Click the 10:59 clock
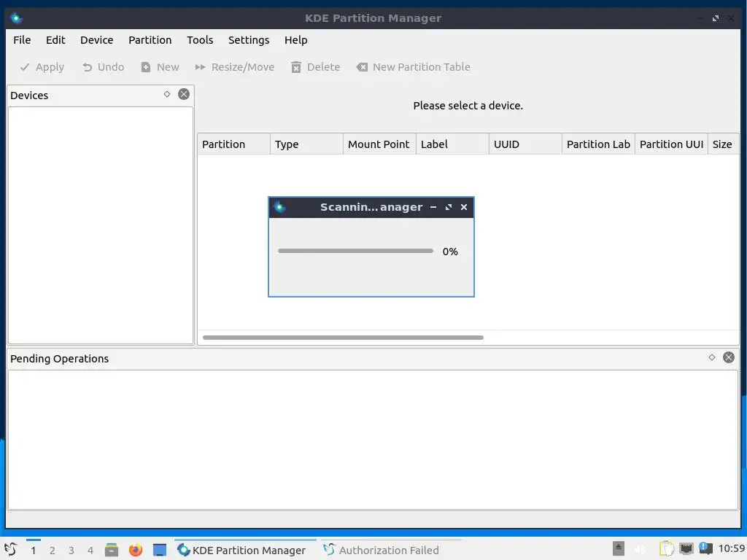 click(x=731, y=548)
